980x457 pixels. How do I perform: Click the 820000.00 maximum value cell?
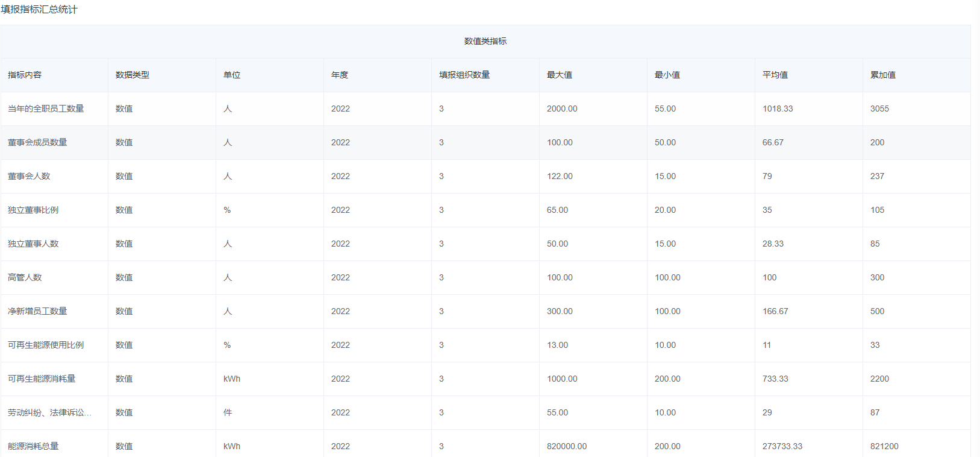567,446
